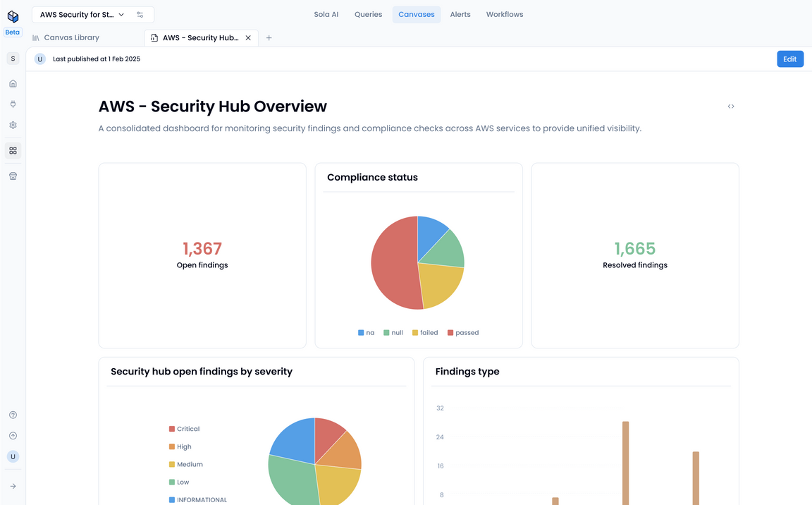Go to Home in sidebar
The image size is (812, 505).
point(13,83)
